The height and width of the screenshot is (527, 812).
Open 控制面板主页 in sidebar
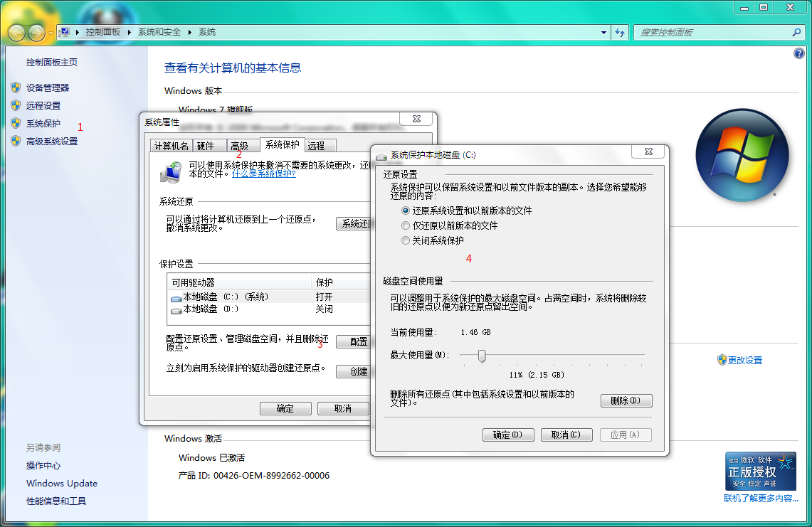(52, 62)
